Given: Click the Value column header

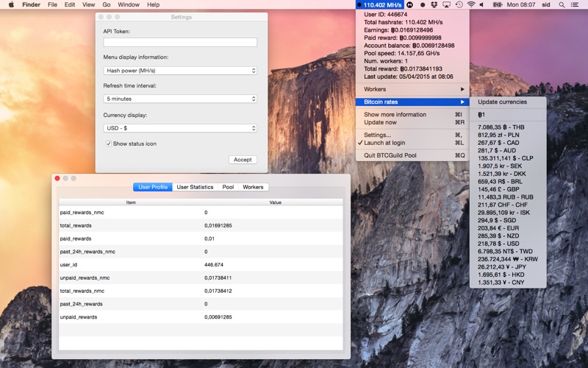Looking at the screenshot, I should [275, 202].
